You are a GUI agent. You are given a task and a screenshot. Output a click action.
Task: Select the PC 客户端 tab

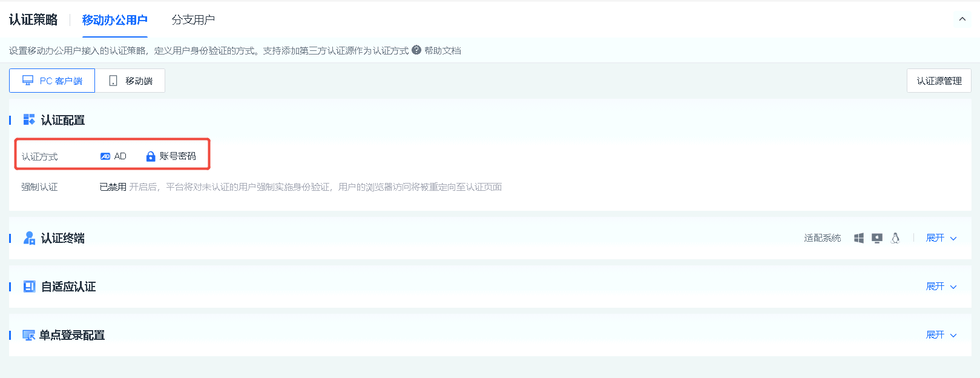coord(52,81)
